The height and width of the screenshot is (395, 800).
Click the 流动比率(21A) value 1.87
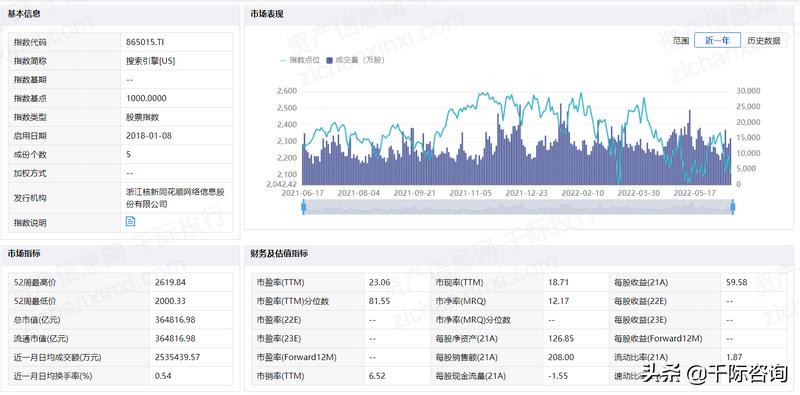point(734,357)
